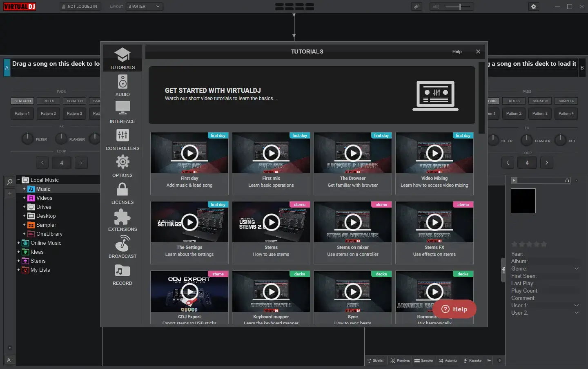Screen dimensions: 588x369
Task: Trigger Pattern 4 pad on right deck
Action: click(566, 114)
